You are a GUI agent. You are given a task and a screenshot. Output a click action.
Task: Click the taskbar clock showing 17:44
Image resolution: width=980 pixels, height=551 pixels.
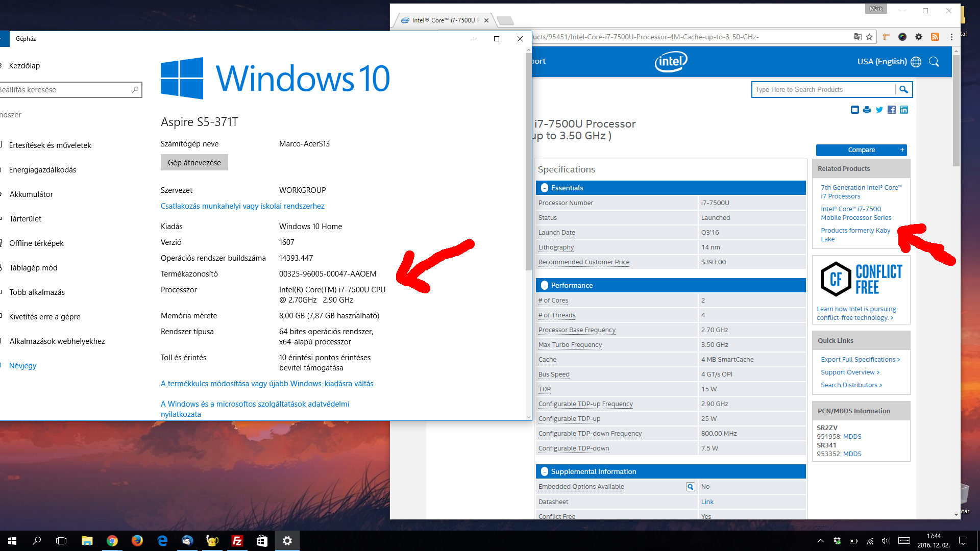coord(934,541)
